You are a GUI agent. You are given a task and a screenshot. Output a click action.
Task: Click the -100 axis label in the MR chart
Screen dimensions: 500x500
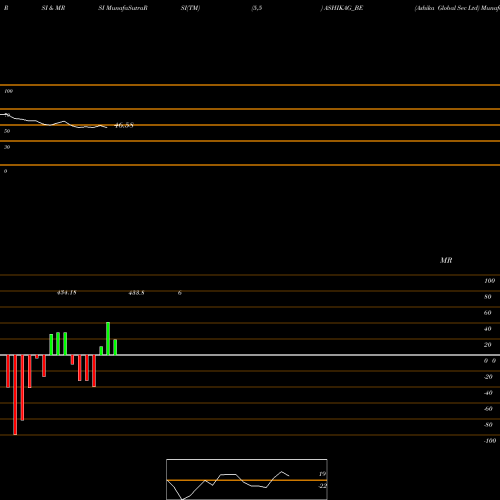point(490,441)
